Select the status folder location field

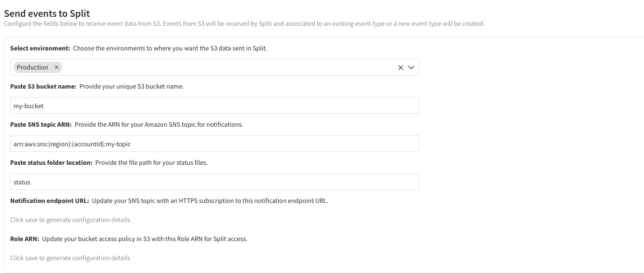(x=214, y=182)
